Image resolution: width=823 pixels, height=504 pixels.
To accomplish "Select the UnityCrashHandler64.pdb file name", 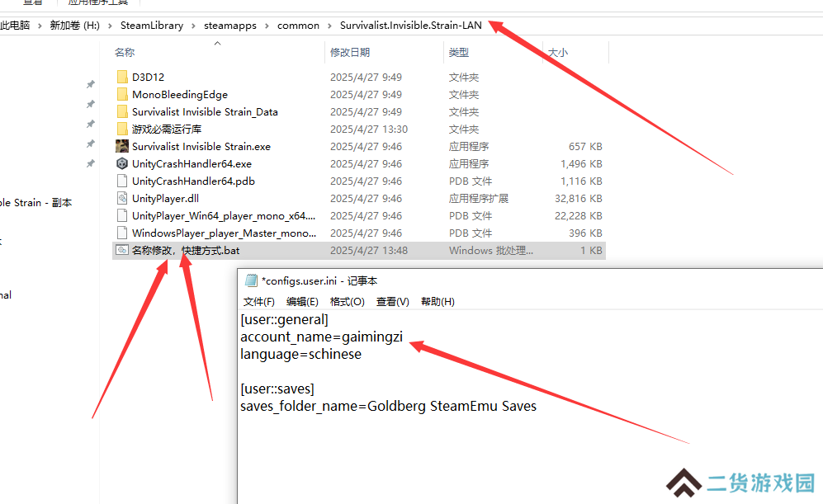I will click(193, 181).
